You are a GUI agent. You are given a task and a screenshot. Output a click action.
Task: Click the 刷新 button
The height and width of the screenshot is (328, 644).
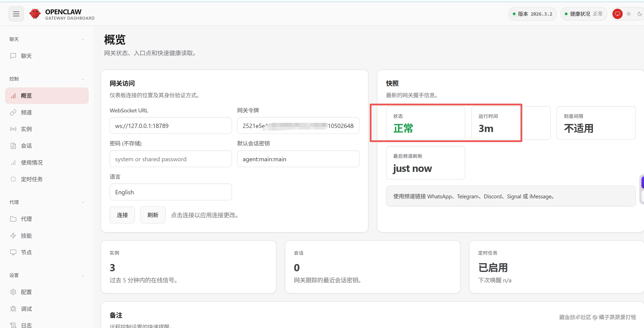click(152, 215)
